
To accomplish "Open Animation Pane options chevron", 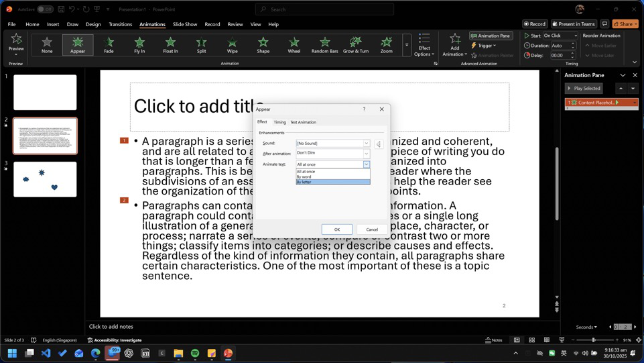I will click(x=623, y=75).
